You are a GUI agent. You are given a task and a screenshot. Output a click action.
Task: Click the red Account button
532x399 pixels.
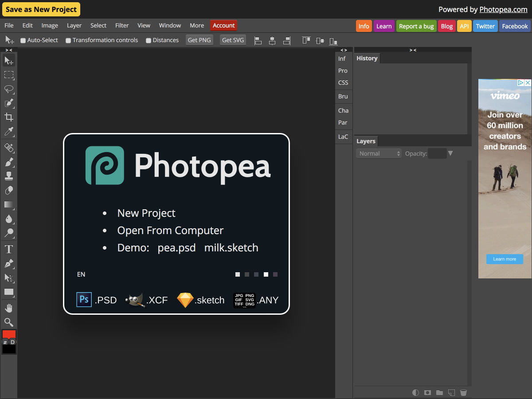pyautogui.click(x=224, y=26)
